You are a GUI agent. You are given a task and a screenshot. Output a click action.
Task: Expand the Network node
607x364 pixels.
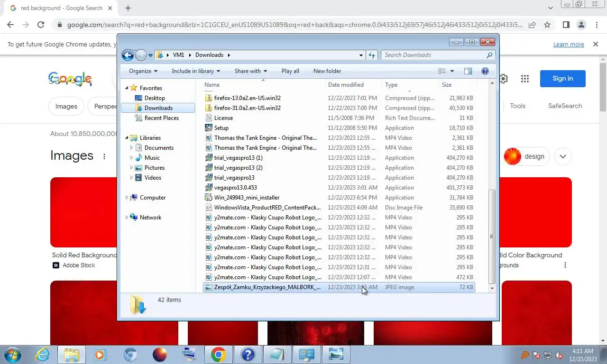coord(127,218)
